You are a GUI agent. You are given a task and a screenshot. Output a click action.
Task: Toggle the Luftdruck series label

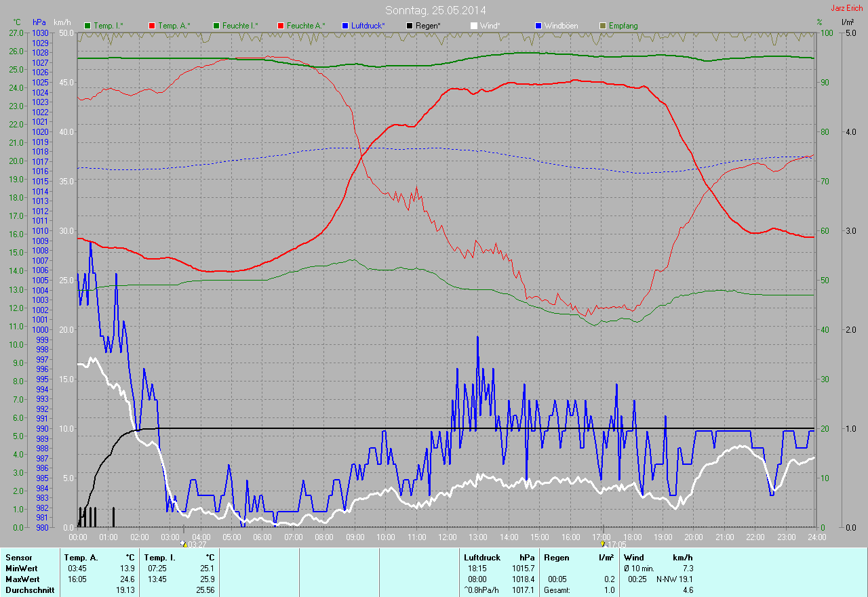tap(368, 26)
